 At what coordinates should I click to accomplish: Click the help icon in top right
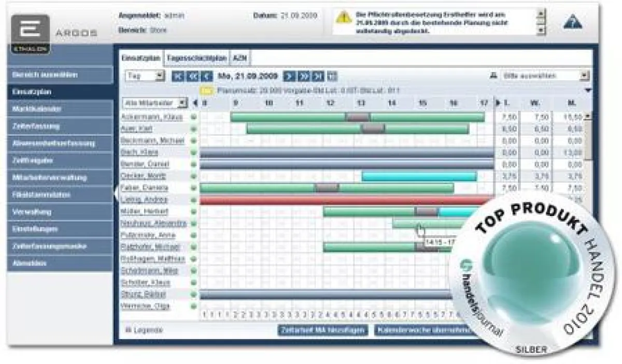click(572, 24)
